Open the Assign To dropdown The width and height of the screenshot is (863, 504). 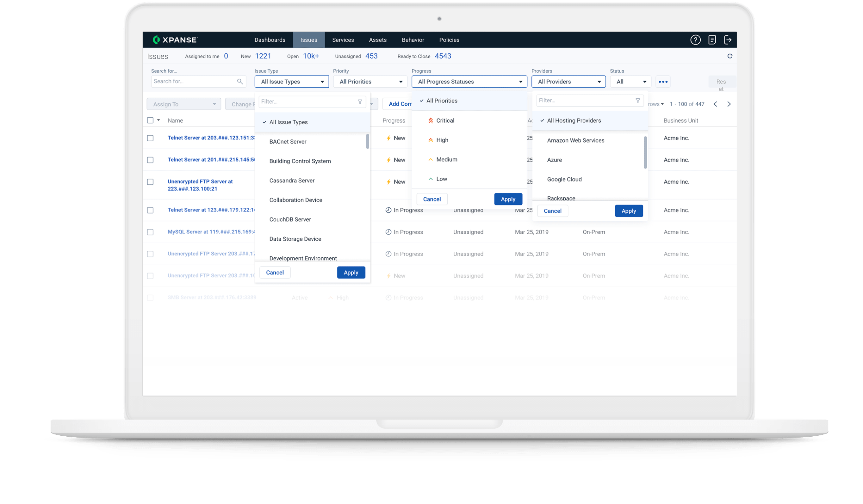click(184, 104)
